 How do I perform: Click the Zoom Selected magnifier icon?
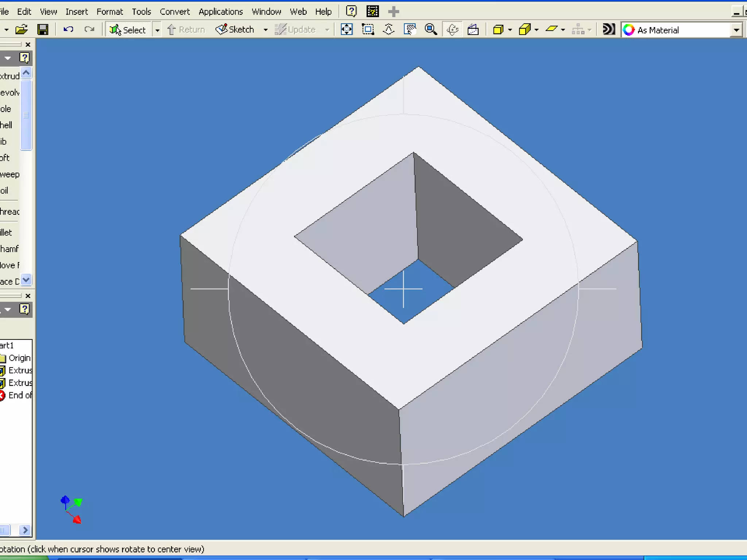(431, 30)
